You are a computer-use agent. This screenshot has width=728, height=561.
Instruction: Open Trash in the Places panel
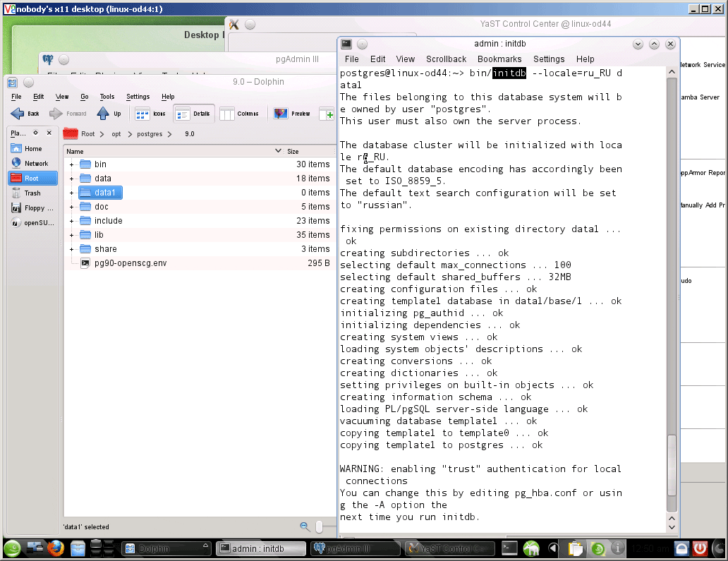coord(32,193)
